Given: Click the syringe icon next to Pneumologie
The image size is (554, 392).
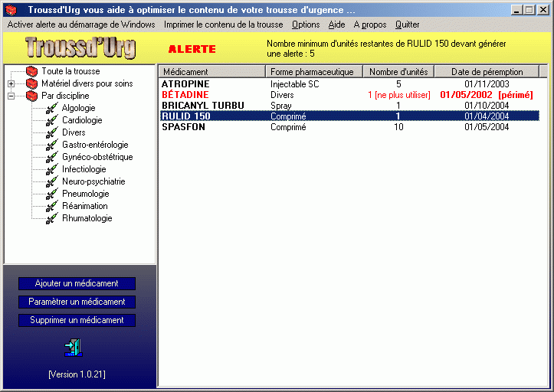Looking at the screenshot, I should coord(52,194).
